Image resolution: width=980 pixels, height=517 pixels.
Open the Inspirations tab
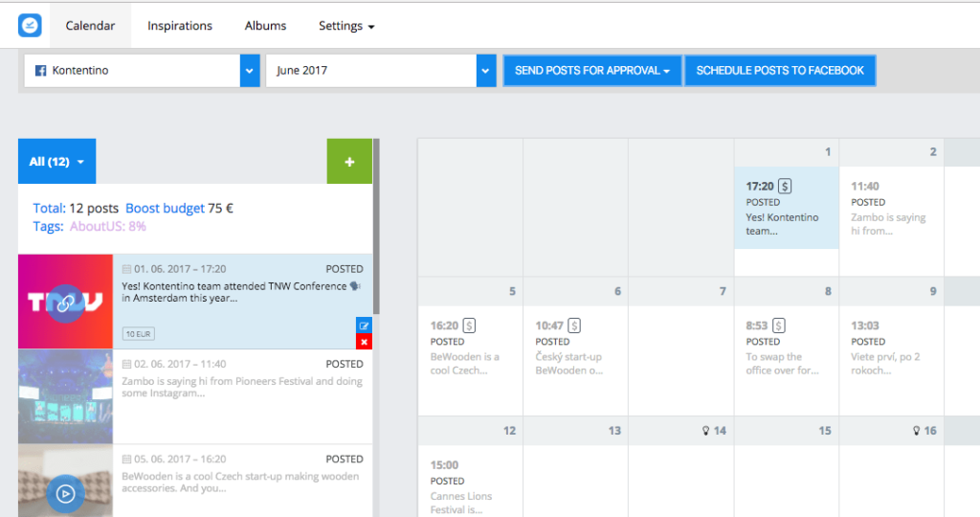[x=180, y=26]
